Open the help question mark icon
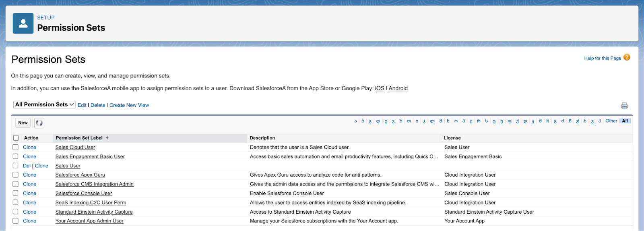This screenshot has width=644, height=231. tap(627, 57)
